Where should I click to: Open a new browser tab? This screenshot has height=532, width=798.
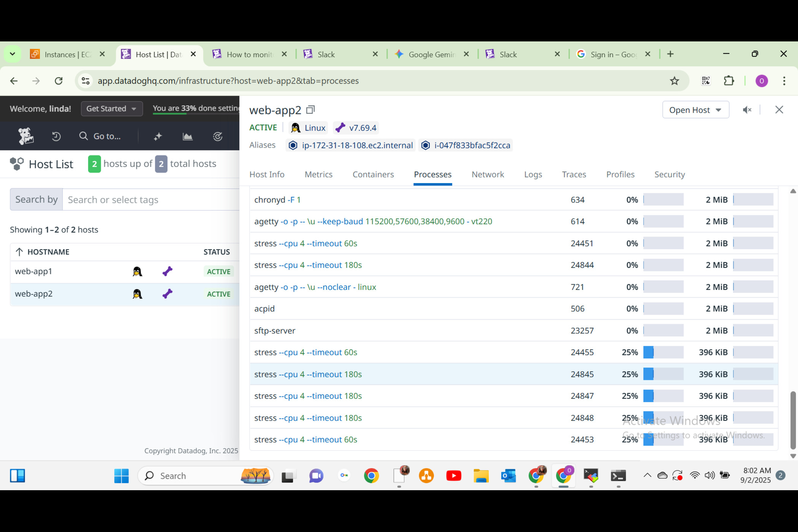[670, 54]
